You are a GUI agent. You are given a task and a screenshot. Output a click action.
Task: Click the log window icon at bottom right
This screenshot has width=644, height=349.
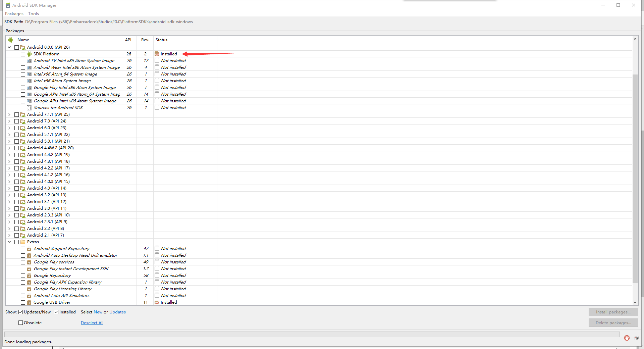(x=636, y=338)
